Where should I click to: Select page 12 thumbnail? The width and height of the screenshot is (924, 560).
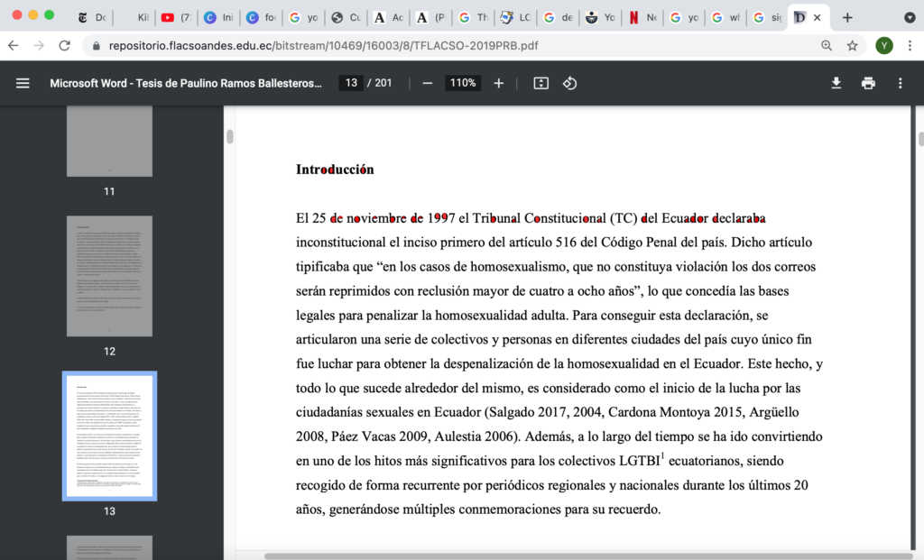pyautogui.click(x=109, y=276)
